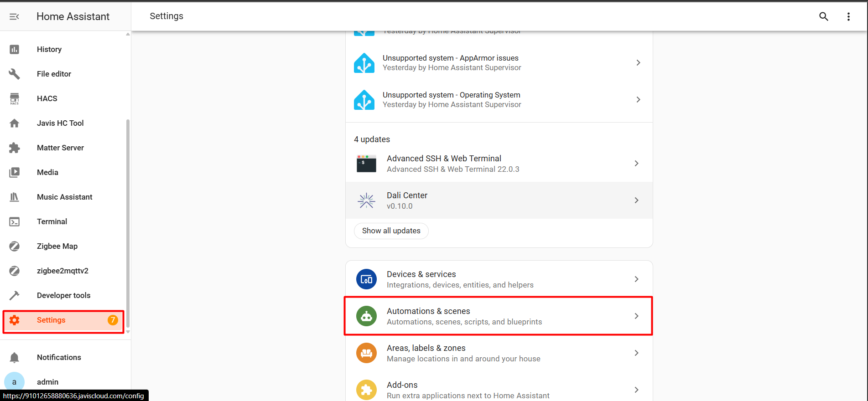Open History in the sidebar
Viewport: 868px width, 401px height.
(49, 49)
